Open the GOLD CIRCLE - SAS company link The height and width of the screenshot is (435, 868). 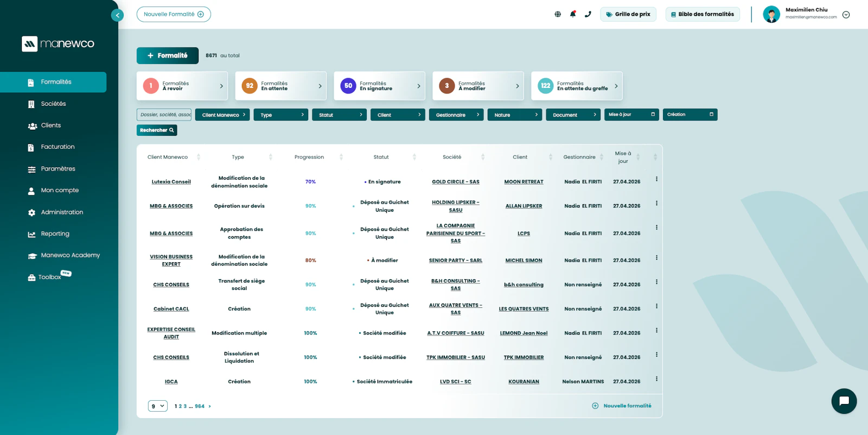[456, 182]
